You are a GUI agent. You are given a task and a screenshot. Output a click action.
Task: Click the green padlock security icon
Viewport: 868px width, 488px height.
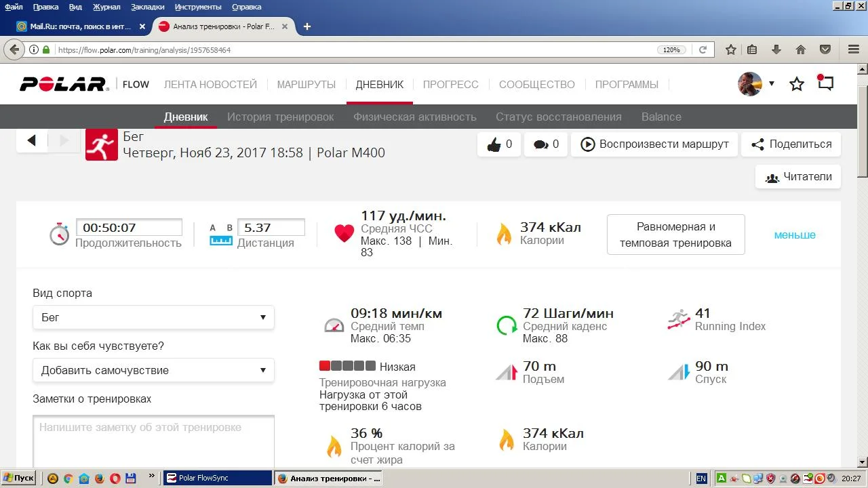(46, 49)
